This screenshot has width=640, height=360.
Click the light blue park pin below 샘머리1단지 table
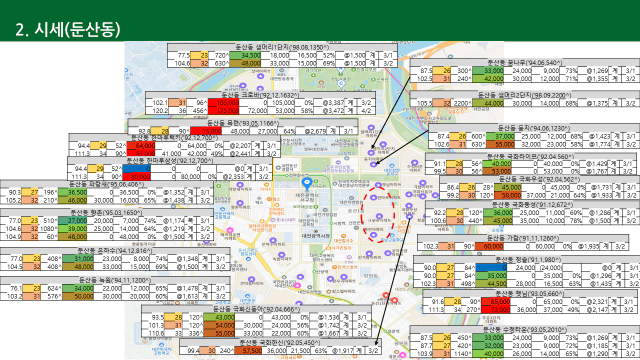click(341, 84)
